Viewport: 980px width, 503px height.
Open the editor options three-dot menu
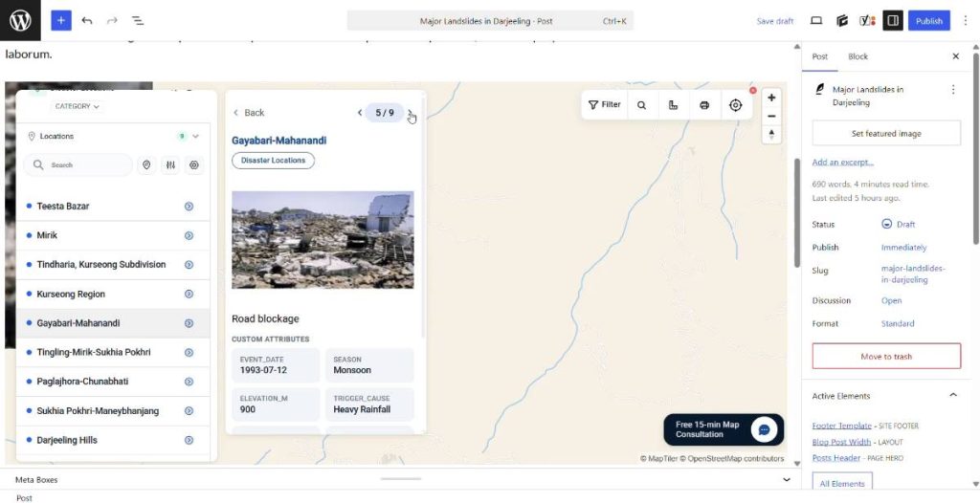tap(965, 21)
